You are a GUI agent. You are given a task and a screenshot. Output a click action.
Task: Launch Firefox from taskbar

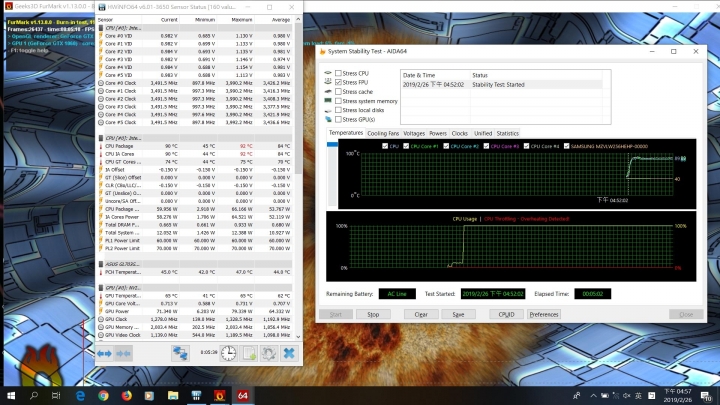(x=126, y=395)
